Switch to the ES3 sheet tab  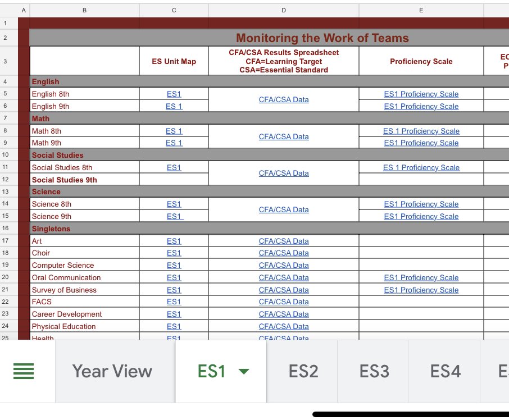[374, 371]
